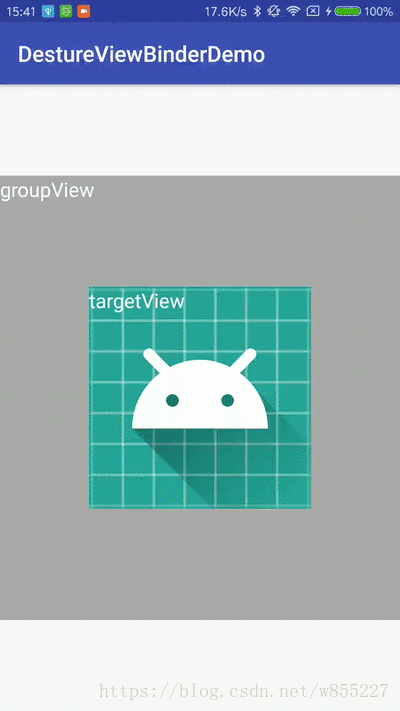Screen dimensions: 400x711
Task: Tap the green battery indicator icon
Action: coord(348,11)
